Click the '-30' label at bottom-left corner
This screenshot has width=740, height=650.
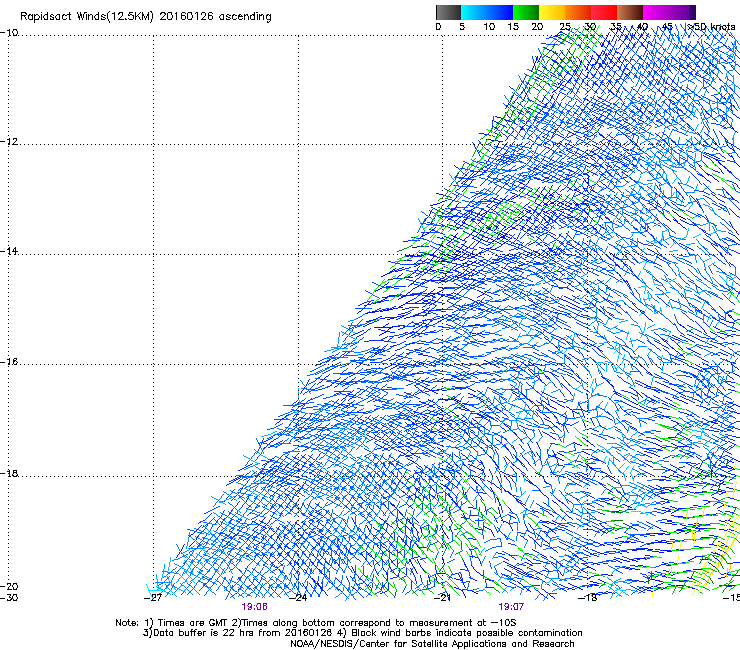[x=9, y=598]
